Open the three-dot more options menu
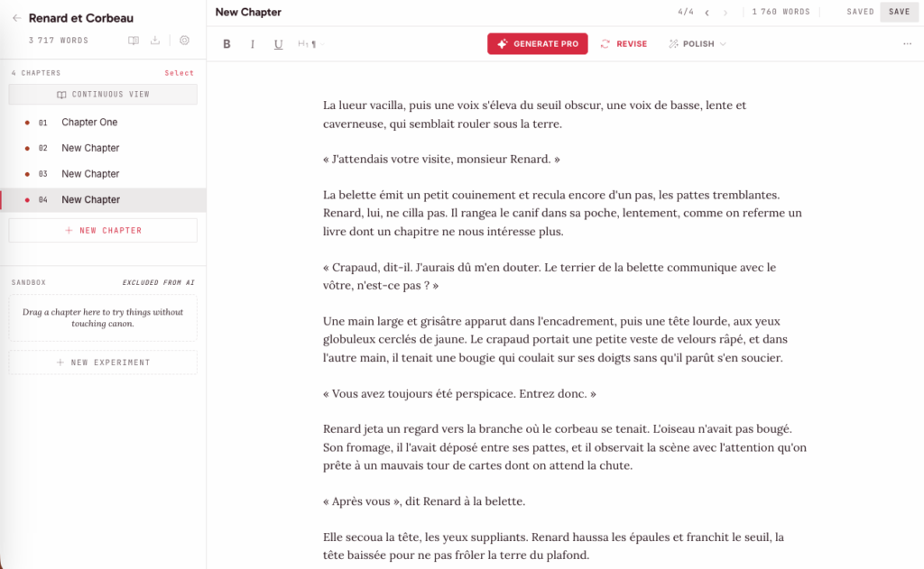Viewport: 924px width, 569px height. pos(907,44)
